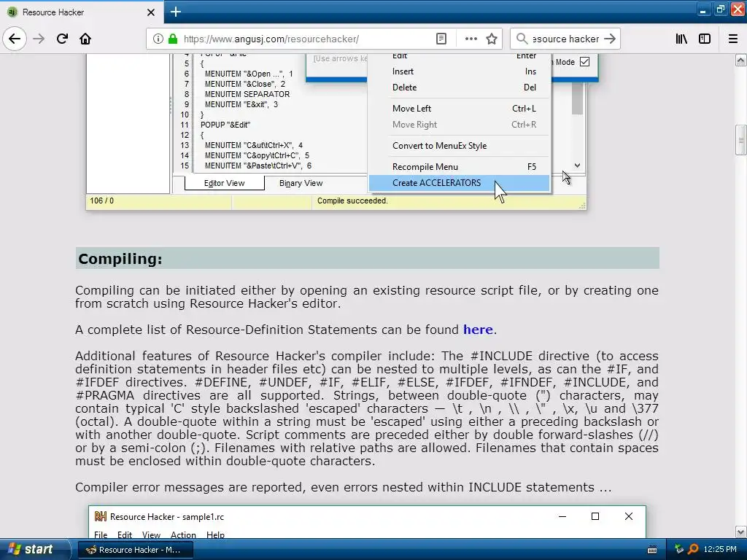Click the RH logo icon in sample1.rc window
The height and width of the screenshot is (560, 747).
(100, 517)
